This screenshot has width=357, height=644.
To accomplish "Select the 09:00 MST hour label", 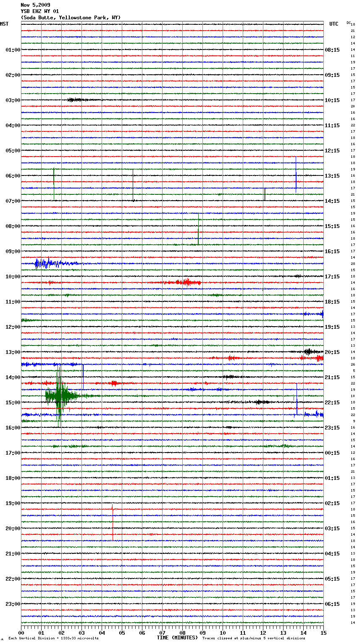I will click(13, 251).
